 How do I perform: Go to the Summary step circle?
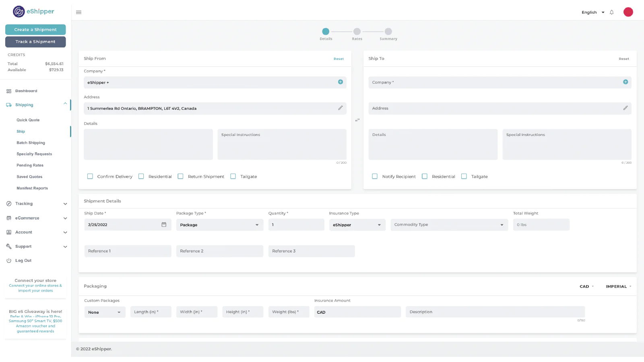pyautogui.click(x=388, y=31)
